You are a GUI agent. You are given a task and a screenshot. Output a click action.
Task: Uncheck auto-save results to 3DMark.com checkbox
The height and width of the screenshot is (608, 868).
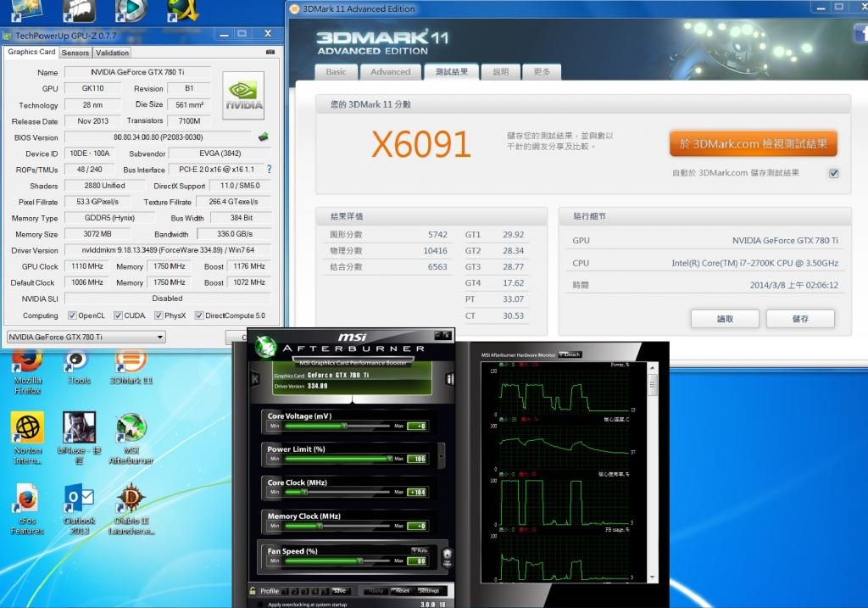point(834,173)
